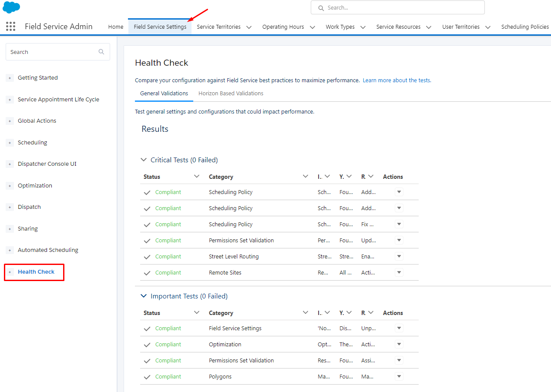This screenshot has height=392, width=551.
Task: Switch to Horizon Based Validations tab
Action: (231, 94)
